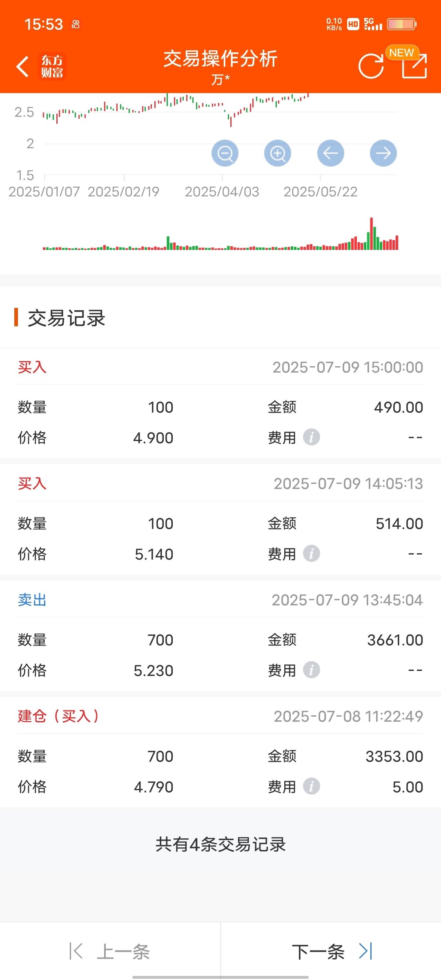
Task: Open the 东方财富 logo
Action: pos(52,67)
